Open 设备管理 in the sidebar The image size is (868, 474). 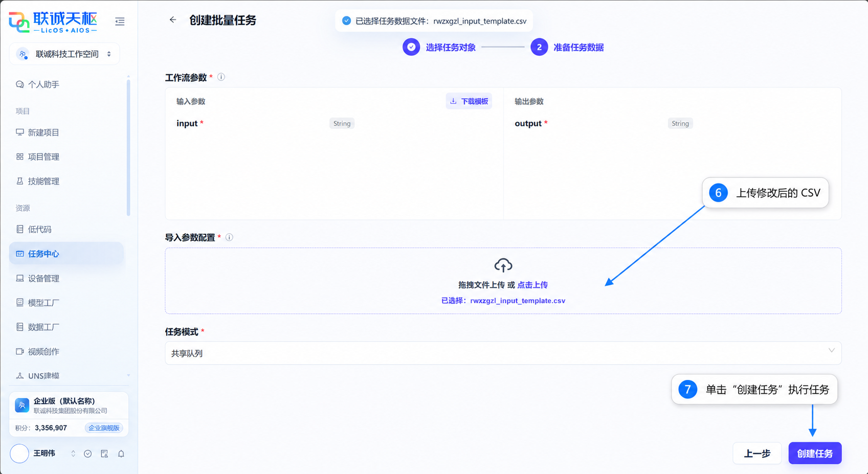pyautogui.click(x=66, y=279)
